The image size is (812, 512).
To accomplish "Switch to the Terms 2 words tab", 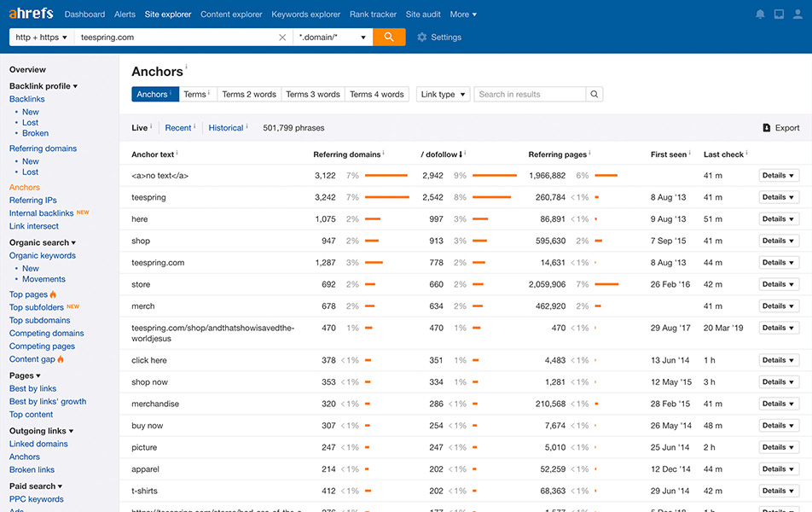I will (x=249, y=95).
